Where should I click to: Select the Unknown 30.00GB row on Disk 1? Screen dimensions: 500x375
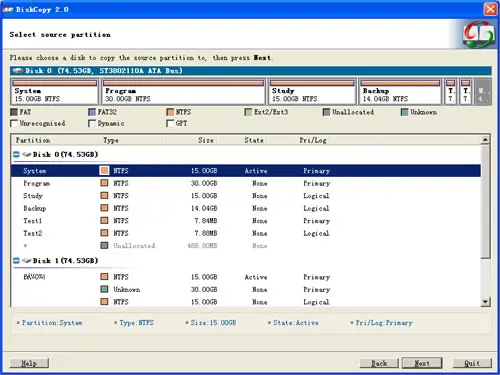point(246,289)
